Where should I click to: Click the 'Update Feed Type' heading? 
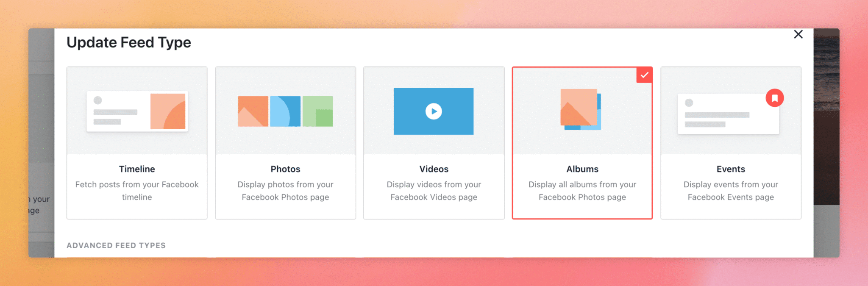[x=129, y=42]
